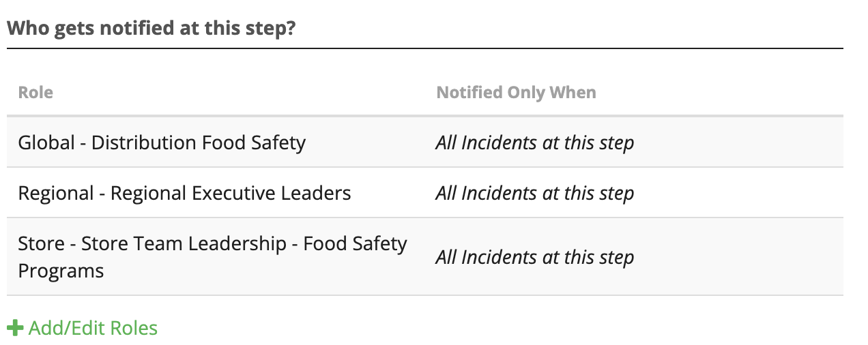The image size is (868, 345).
Task: Click "Executive Leaders" text in Regional row
Action: click(x=271, y=193)
